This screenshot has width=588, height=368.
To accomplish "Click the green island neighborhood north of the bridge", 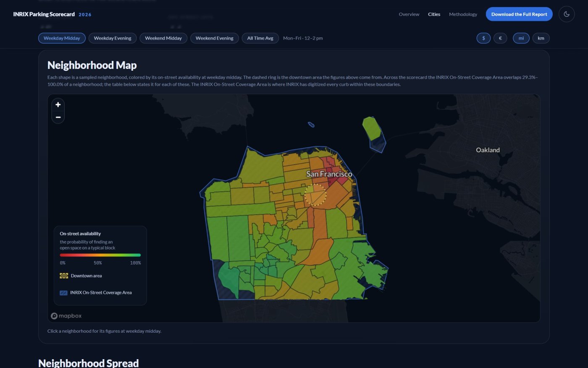I will tap(372, 128).
